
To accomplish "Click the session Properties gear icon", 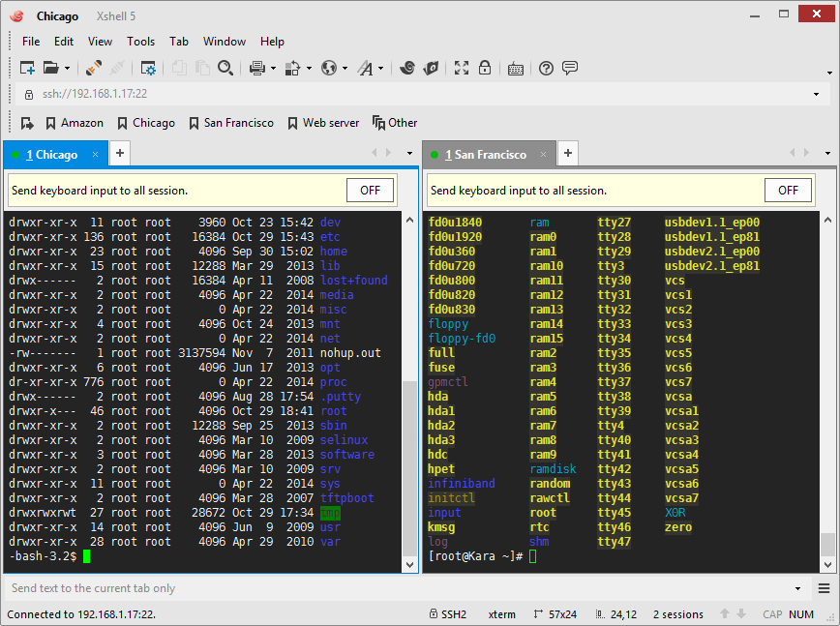I will coord(148,68).
